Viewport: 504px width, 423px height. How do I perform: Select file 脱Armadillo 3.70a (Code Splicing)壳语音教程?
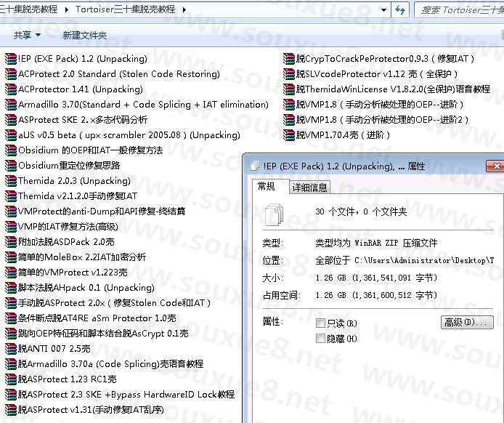click(105, 364)
